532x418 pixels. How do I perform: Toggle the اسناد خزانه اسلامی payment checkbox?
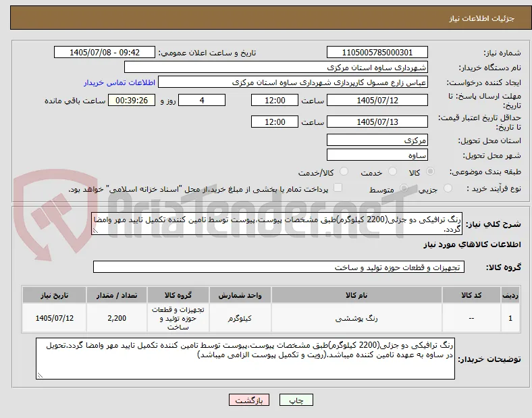coord(338,188)
